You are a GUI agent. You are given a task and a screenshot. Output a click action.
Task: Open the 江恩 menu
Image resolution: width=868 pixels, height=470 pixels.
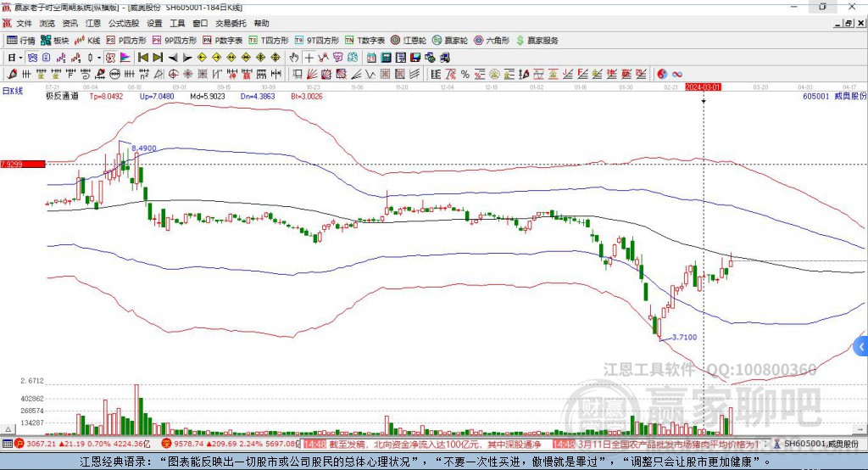[93, 23]
